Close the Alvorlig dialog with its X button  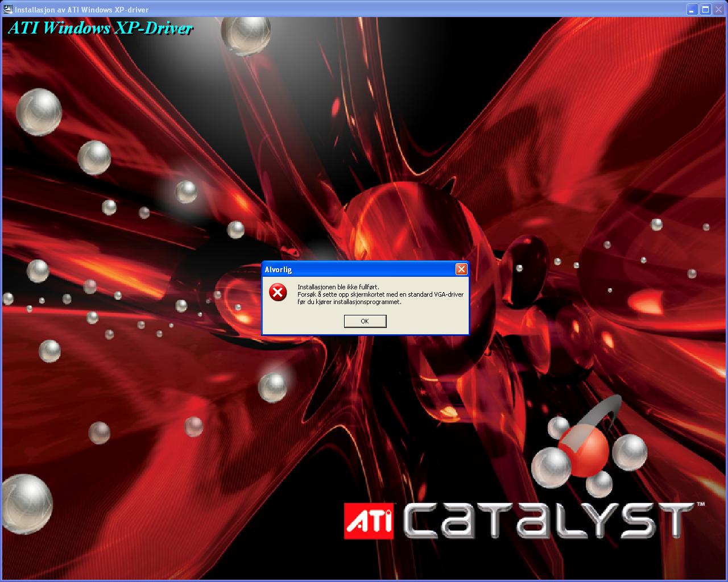pyautogui.click(x=461, y=269)
